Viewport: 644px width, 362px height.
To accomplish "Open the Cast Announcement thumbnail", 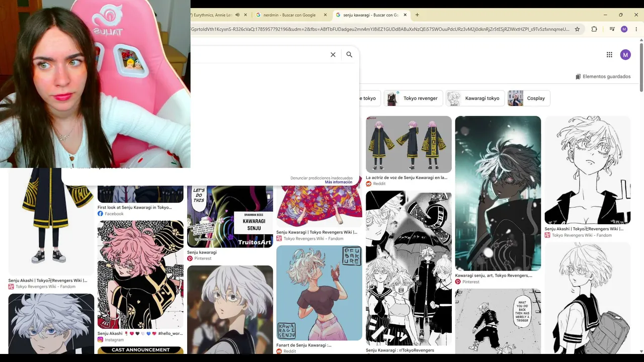I will coord(140,350).
